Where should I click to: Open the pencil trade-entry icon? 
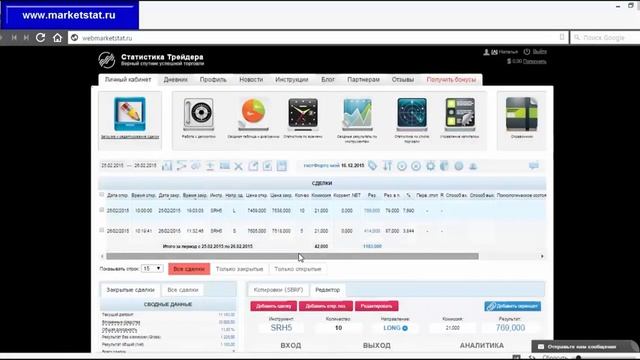pos(130,114)
